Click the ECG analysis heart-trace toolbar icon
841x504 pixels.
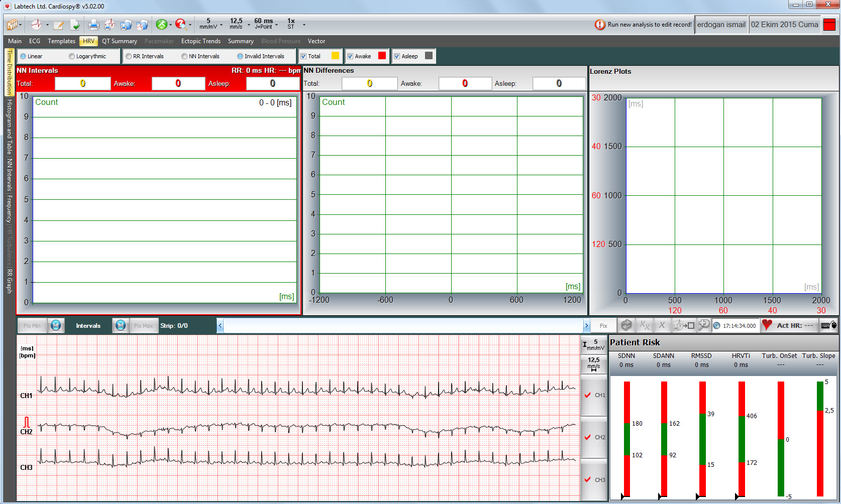coord(36,24)
